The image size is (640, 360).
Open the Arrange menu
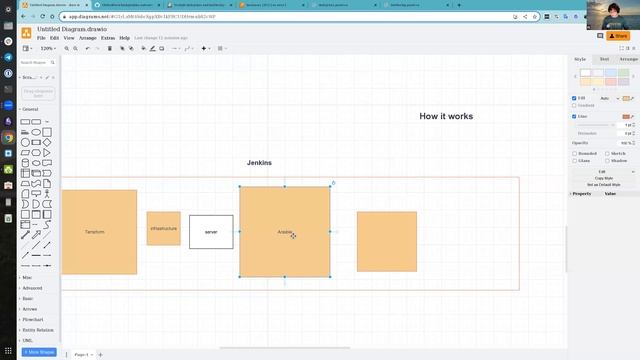[88, 38]
